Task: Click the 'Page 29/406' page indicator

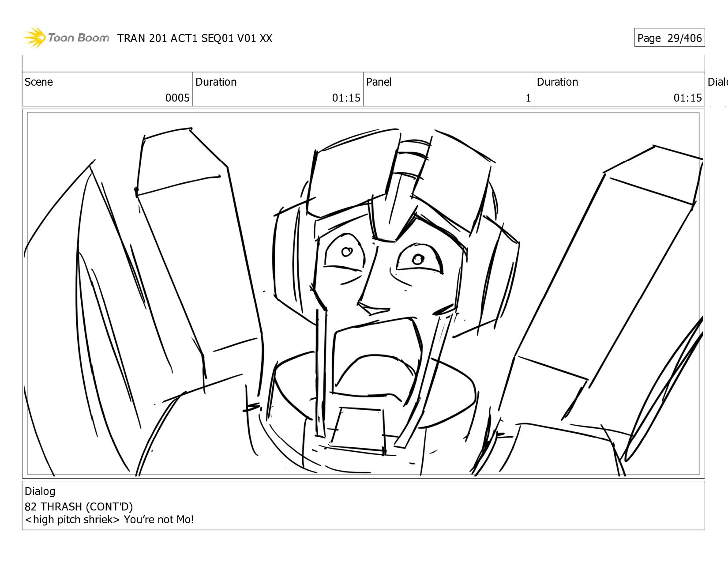Action: 669,38
